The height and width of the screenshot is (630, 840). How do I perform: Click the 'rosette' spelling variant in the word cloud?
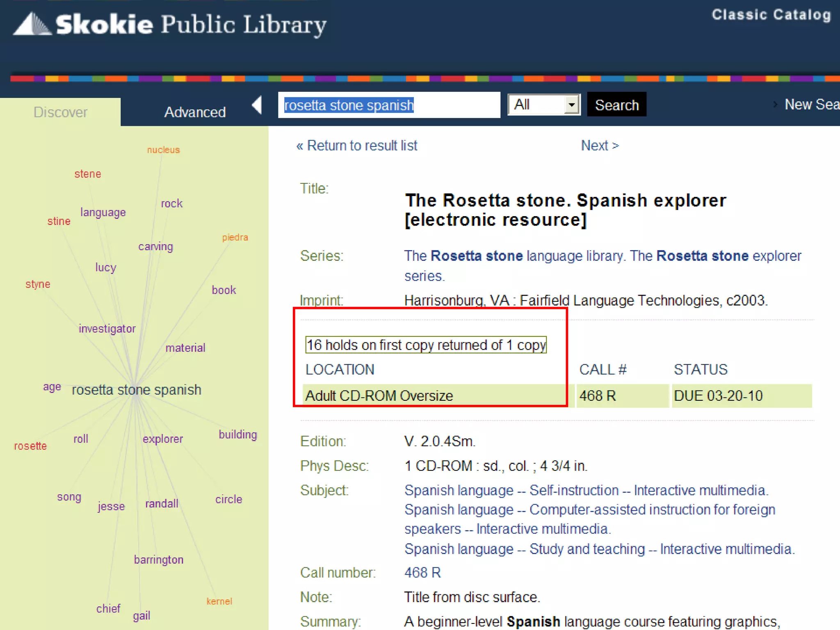[x=30, y=446]
